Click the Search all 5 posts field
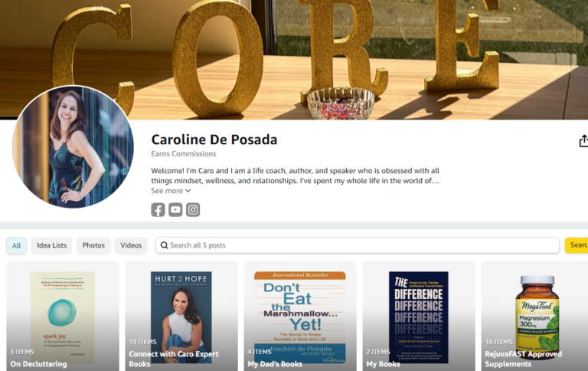The height and width of the screenshot is (371, 588). tap(358, 245)
